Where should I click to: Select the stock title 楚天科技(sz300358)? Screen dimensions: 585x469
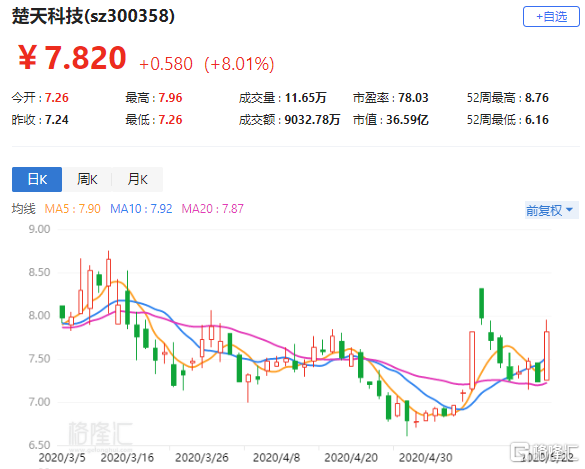pyautogui.click(x=93, y=16)
